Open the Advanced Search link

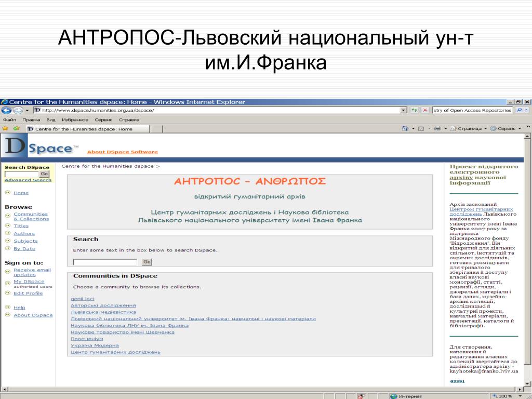(28, 180)
